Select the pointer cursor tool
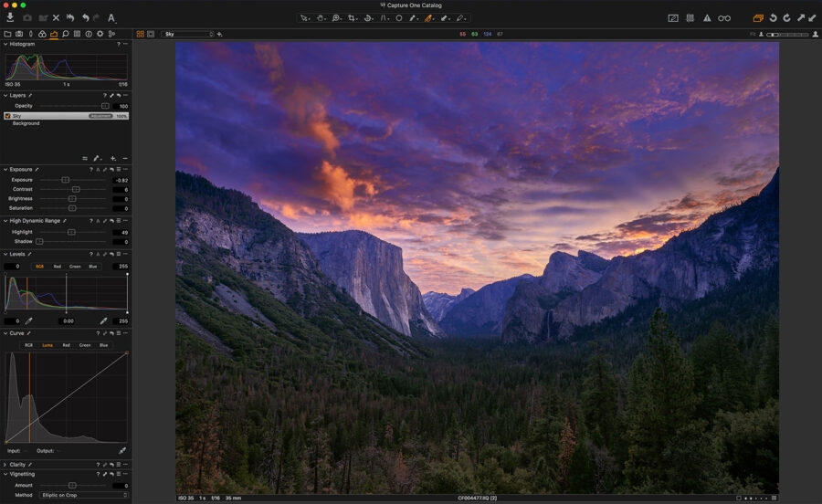Screen dimensions: 822x504 tap(304, 18)
